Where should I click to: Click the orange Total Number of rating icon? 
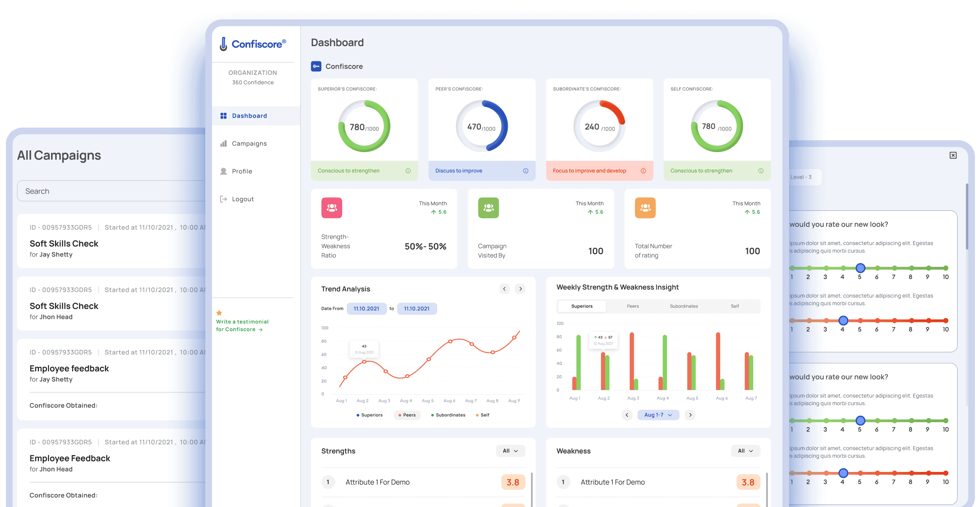pyautogui.click(x=645, y=208)
